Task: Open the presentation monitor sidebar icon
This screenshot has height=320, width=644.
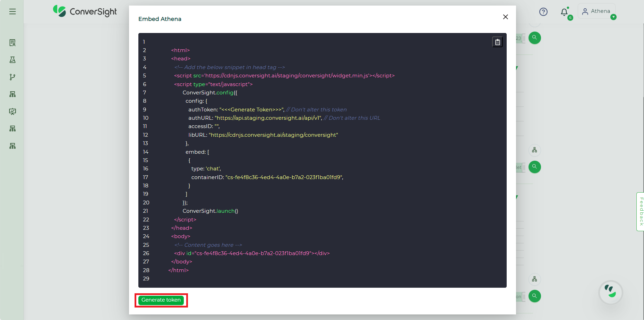Action: [12, 111]
